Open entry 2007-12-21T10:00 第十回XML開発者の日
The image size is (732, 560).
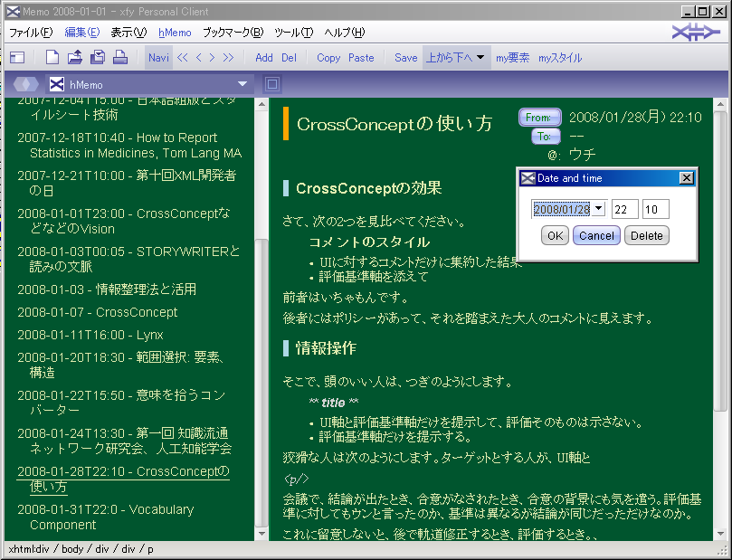pyautogui.click(x=127, y=183)
